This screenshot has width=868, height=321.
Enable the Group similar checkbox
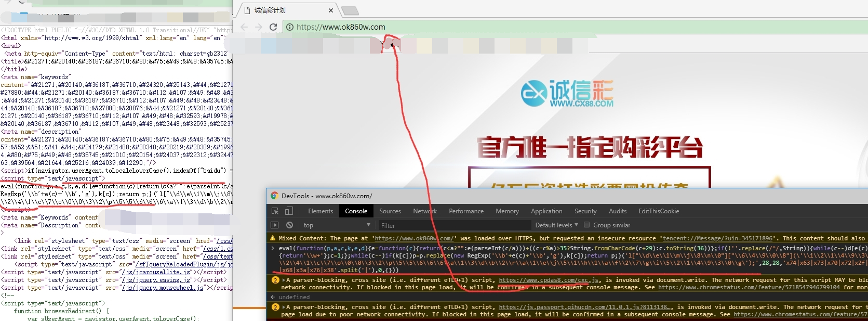pos(587,225)
